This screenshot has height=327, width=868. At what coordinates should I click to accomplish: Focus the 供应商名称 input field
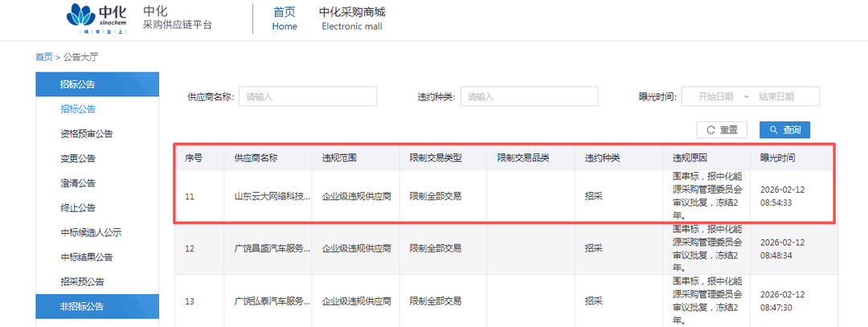308,96
